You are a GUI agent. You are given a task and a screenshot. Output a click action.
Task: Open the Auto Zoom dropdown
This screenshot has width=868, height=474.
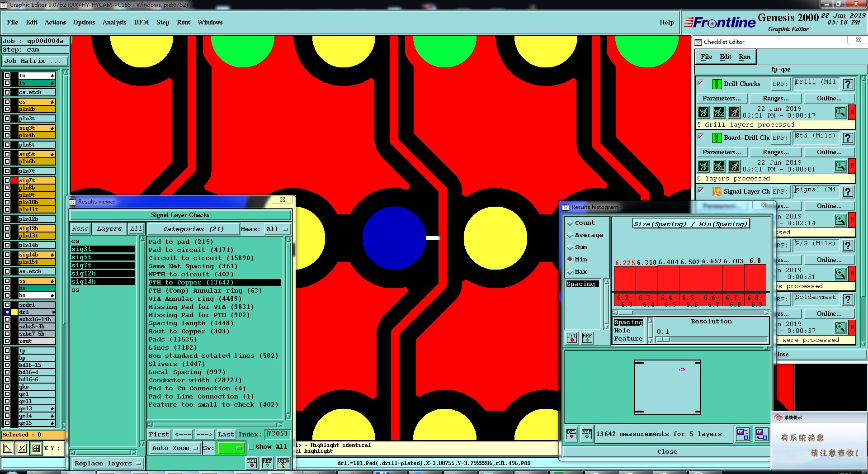coord(175,448)
